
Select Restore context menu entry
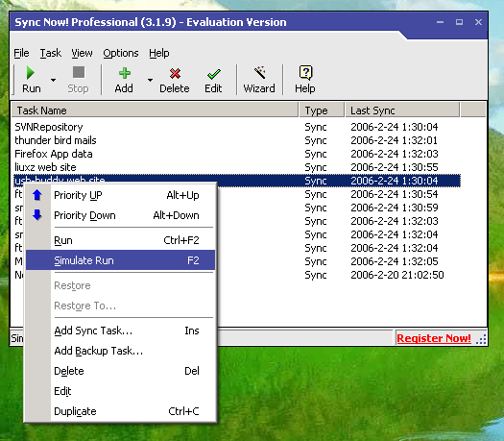click(121, 285)
